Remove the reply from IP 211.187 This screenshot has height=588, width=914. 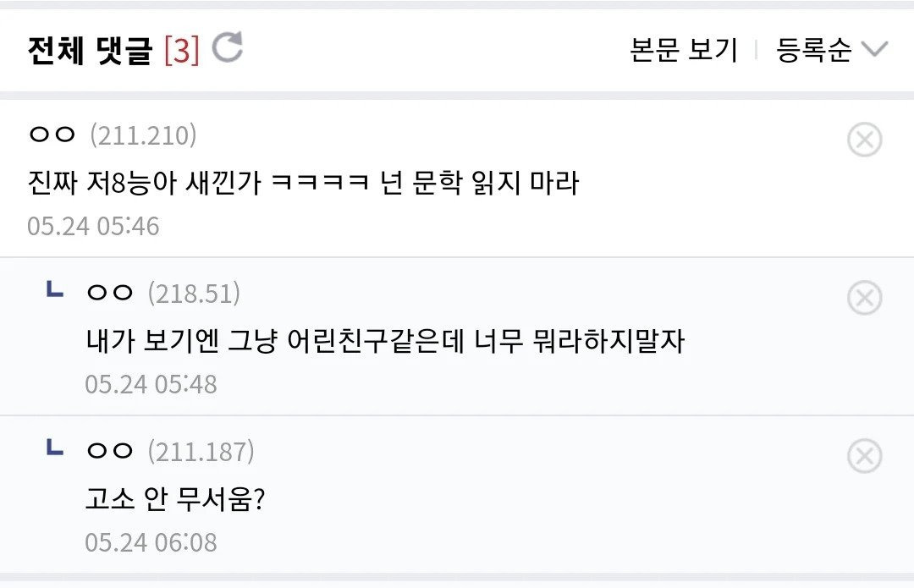tap(864, 457)
